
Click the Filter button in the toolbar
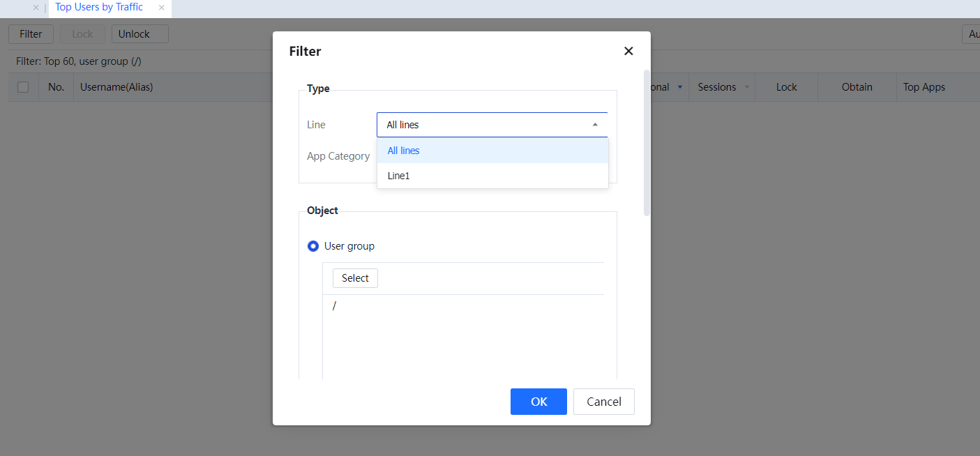point(31,34)
